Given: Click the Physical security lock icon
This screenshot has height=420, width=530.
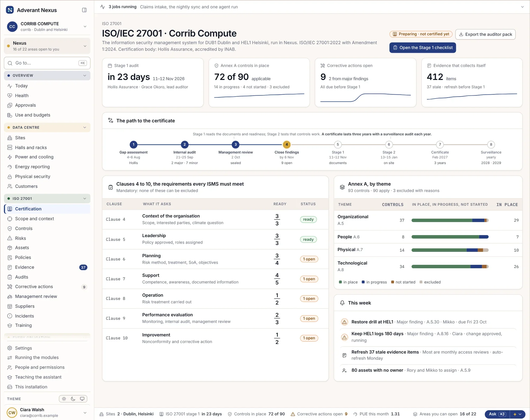Looking at the screenshot, I should 10,177.
